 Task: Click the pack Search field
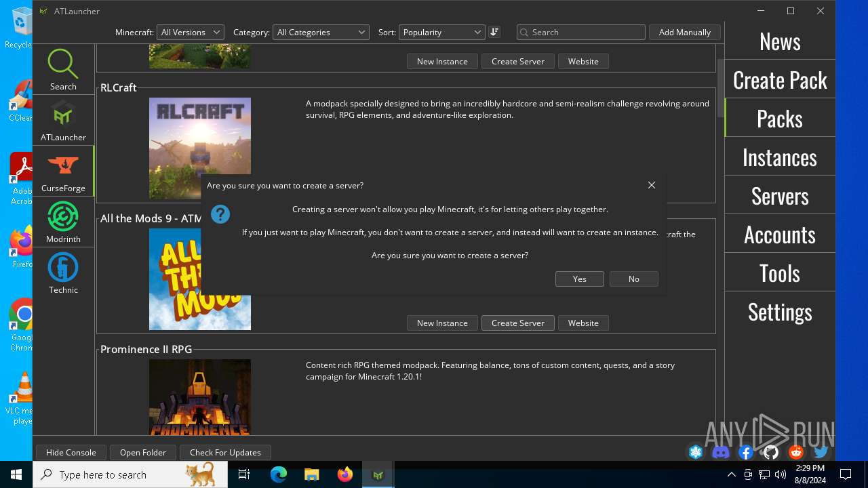(580, 32)
